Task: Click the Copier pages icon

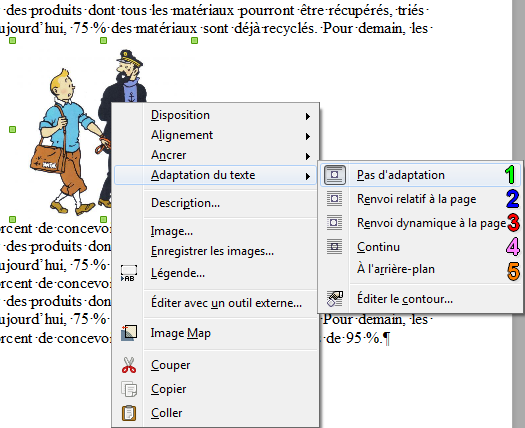Action: (129, 389)
